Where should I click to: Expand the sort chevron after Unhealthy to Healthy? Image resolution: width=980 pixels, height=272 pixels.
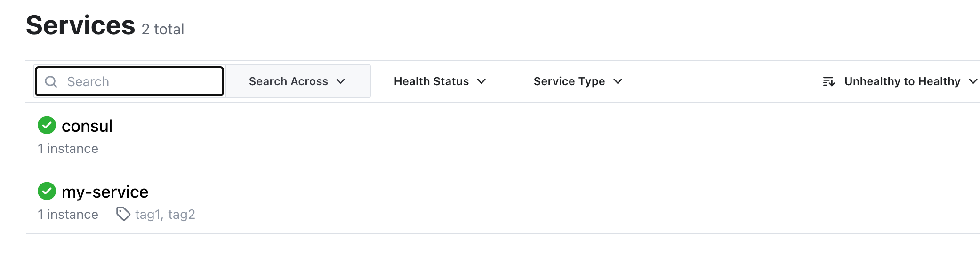pyautogui.click(x=973, y=81)
